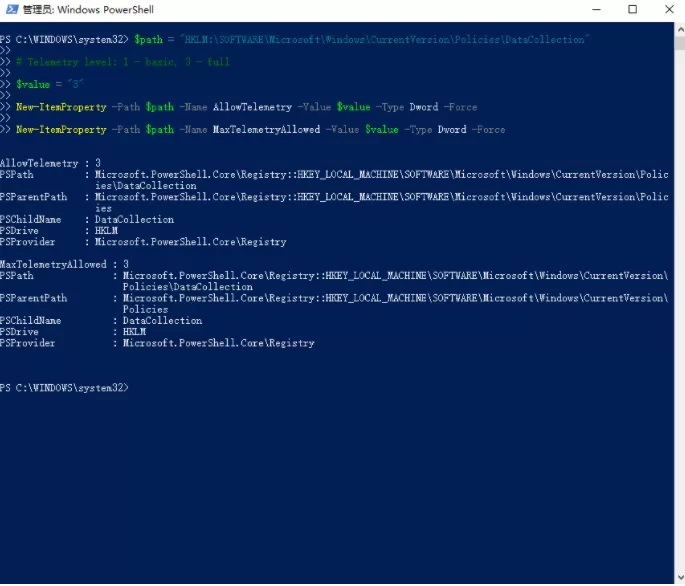Click PSPath value under AllowTelemetry output
The image size is (685, 586).
point(382,180)
